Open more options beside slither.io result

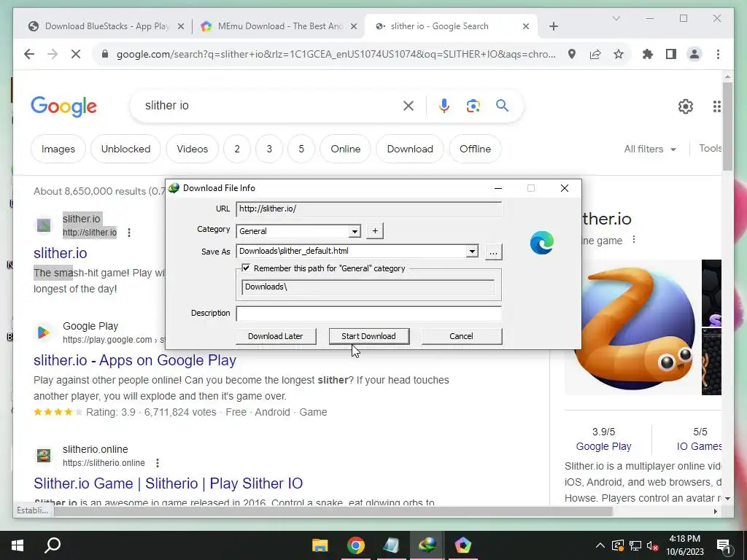[129, 233]
